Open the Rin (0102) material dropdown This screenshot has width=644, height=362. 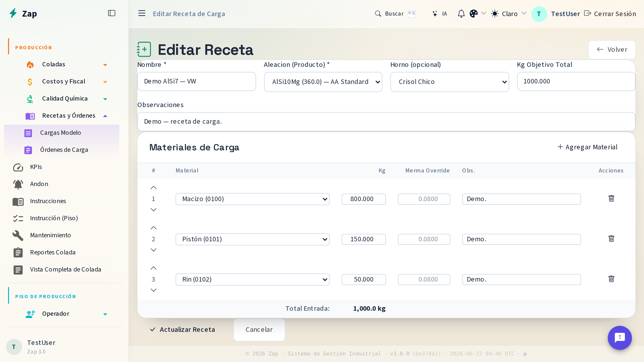coord(253,280)
